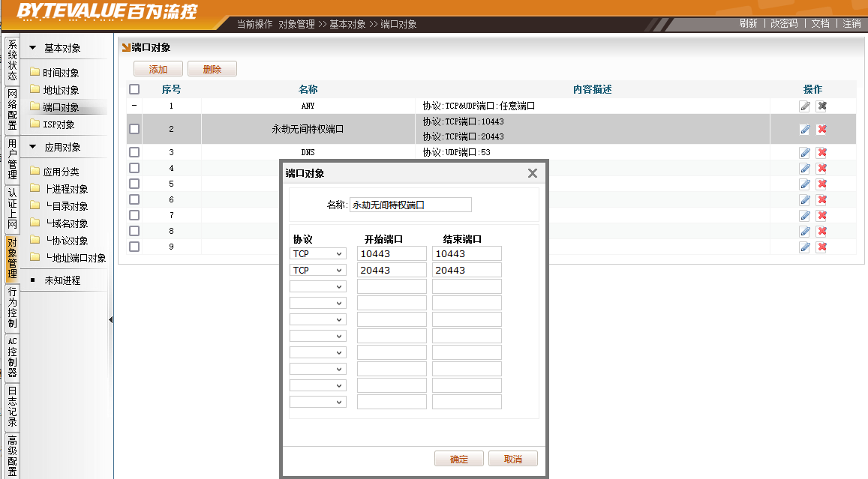Open the first TCP protocol dropdown
This screenshot has height=479, width=868.
pos(318,254)
